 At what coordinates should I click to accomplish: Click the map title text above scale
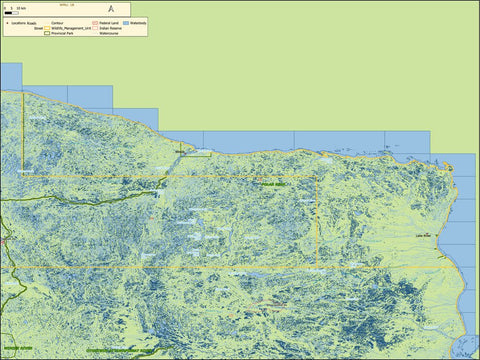point(67,5)
